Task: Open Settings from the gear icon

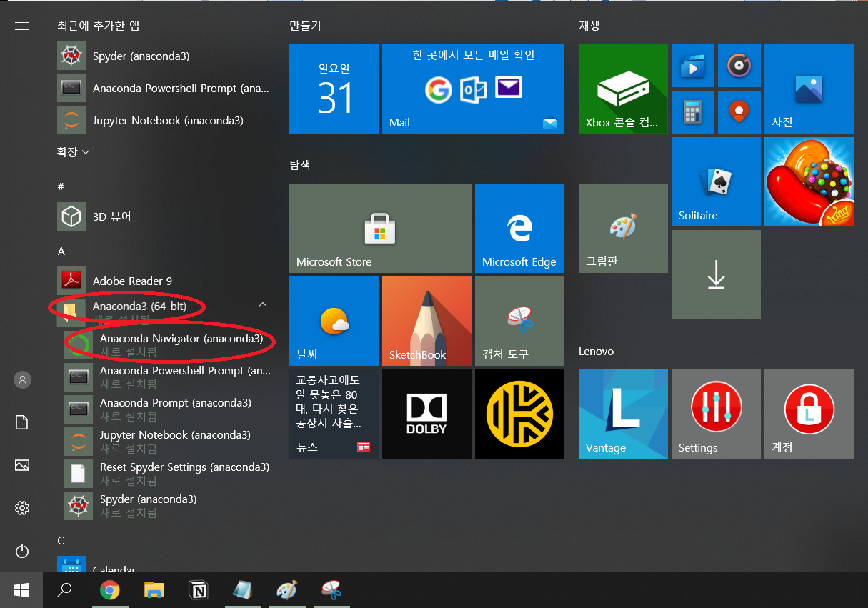Action: coord(22,508)
